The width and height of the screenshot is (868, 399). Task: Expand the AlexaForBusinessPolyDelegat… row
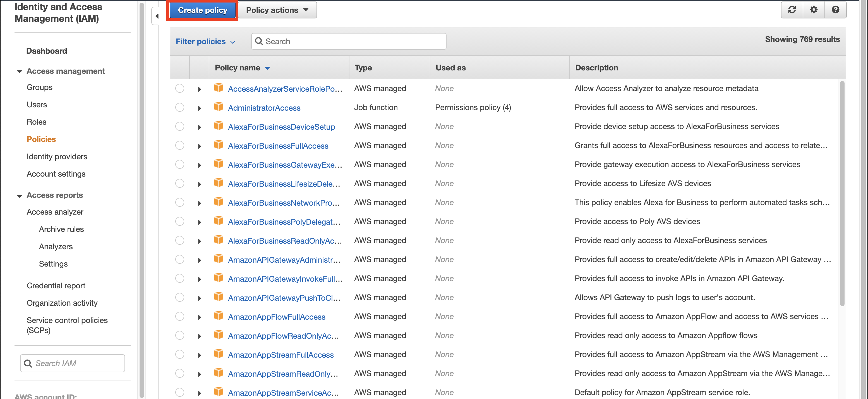coord(200,222)
